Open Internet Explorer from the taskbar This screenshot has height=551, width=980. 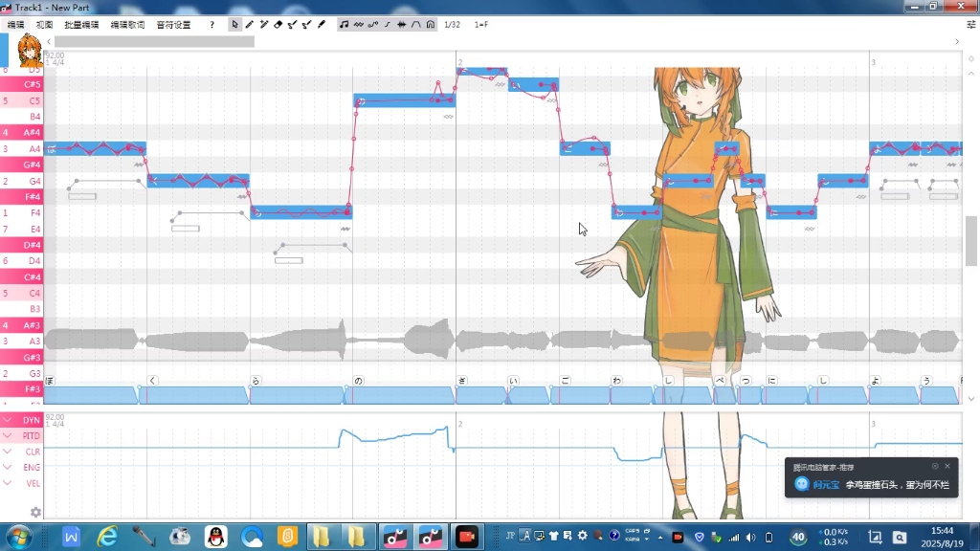[x=107, y=537]
